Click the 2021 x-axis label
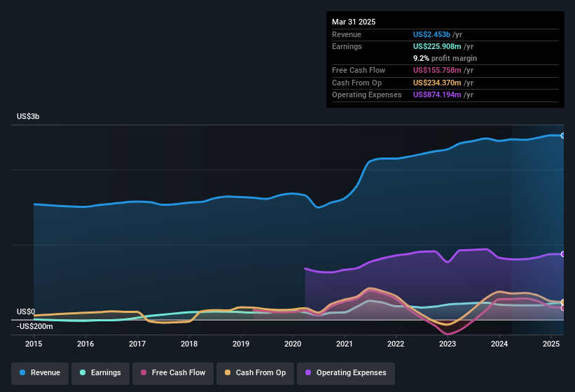Viewport: 575px width, 392px height. click(345, 344)
